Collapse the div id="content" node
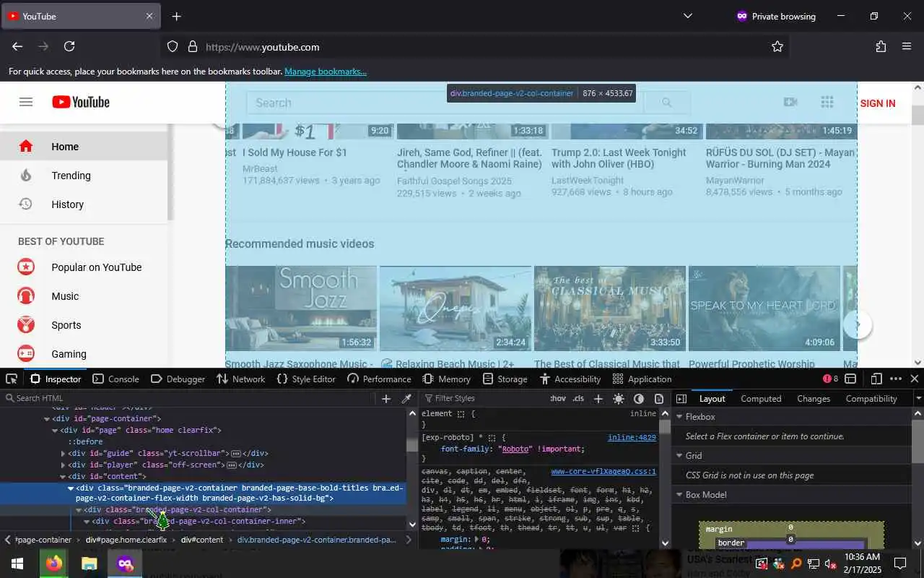The image size is (924, 578). click(64, 477)
